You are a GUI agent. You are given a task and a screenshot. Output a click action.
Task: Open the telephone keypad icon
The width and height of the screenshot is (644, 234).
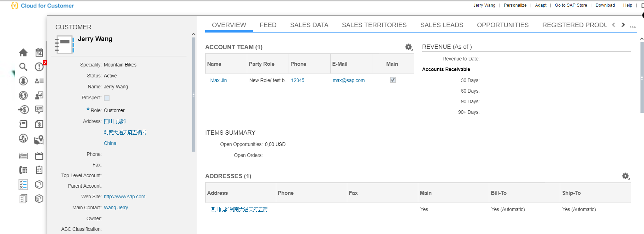(23, 170)
